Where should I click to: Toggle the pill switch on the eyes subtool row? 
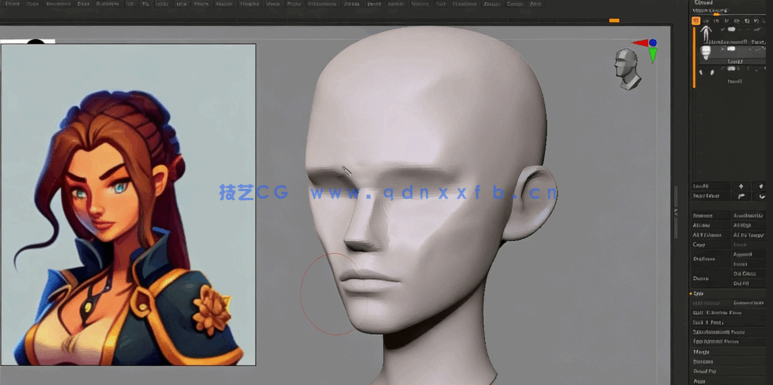tap(730, 70)
